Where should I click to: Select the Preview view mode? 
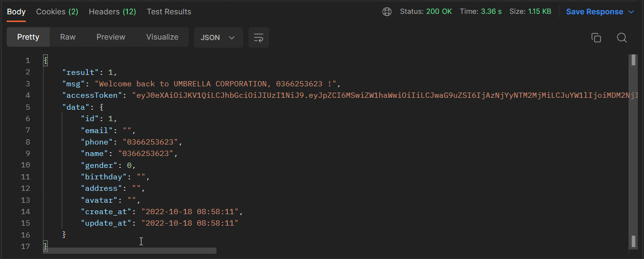pos(111,37)
